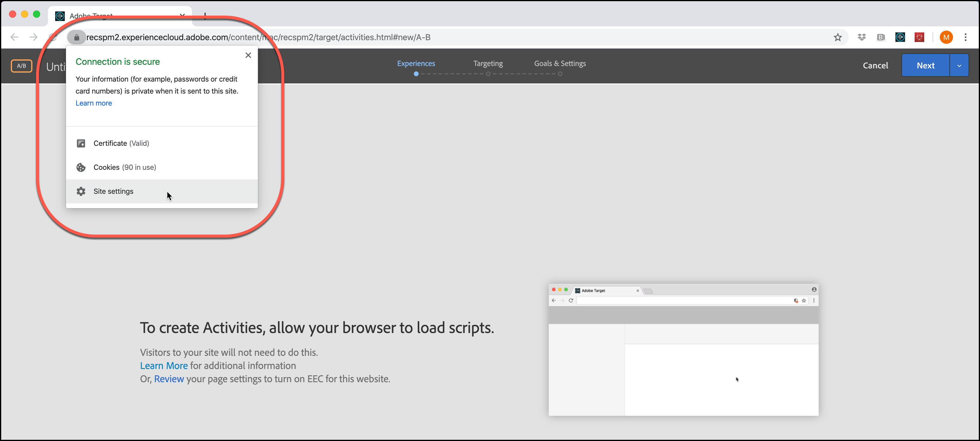This screenshot has height=441, width=980.
Task: Bookmark page with the star icon
Action: coord(837,37)
